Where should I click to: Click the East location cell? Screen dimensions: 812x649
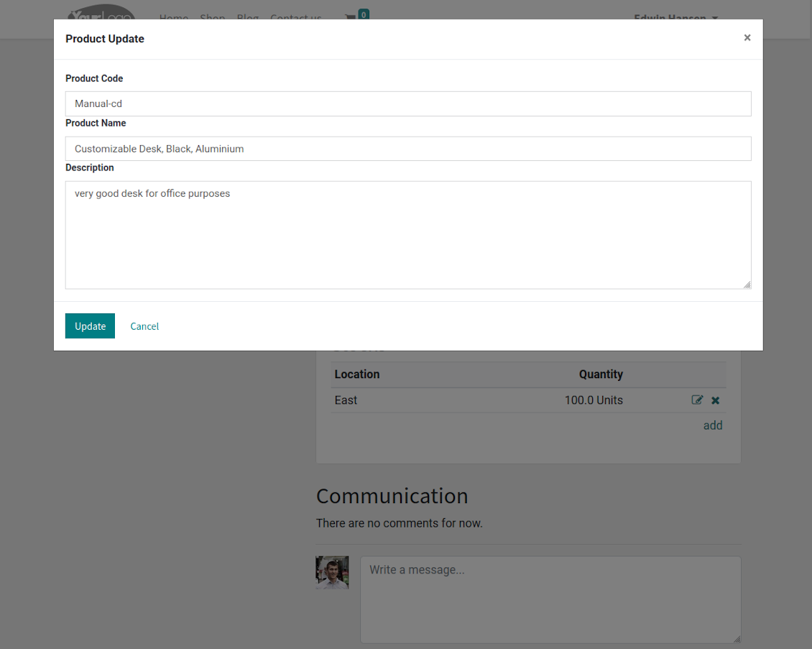coord(346,400)
